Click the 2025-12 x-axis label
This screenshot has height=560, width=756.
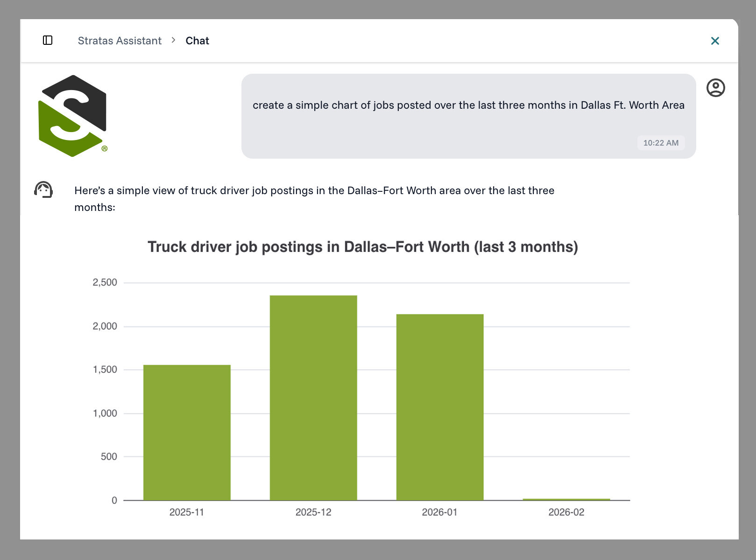(x=313, y=512)
